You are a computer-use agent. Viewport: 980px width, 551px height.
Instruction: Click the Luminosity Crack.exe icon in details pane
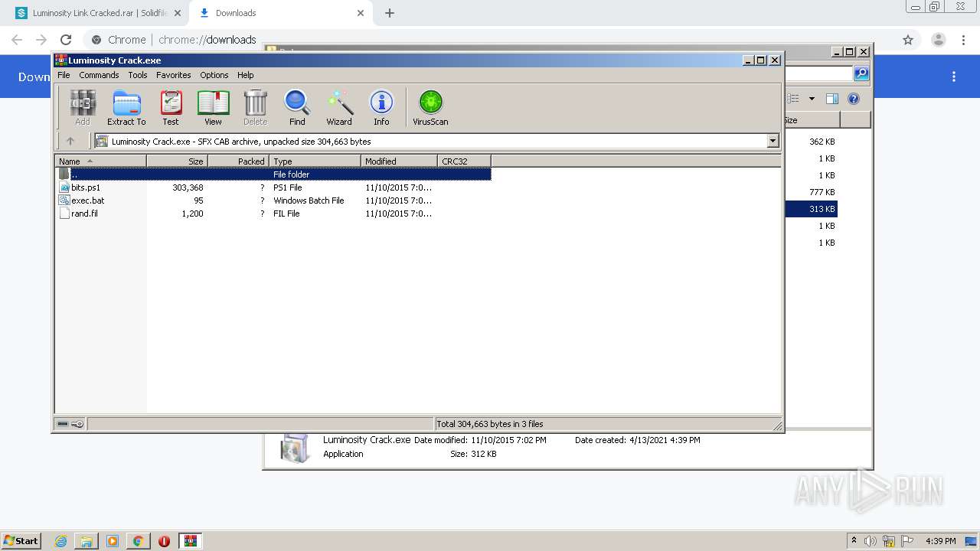tap(295, 448)
